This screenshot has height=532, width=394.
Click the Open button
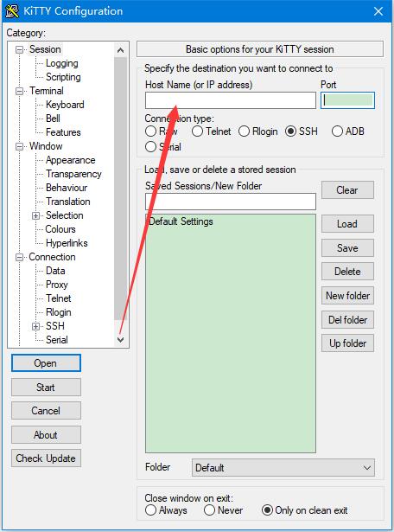point(46,363)
